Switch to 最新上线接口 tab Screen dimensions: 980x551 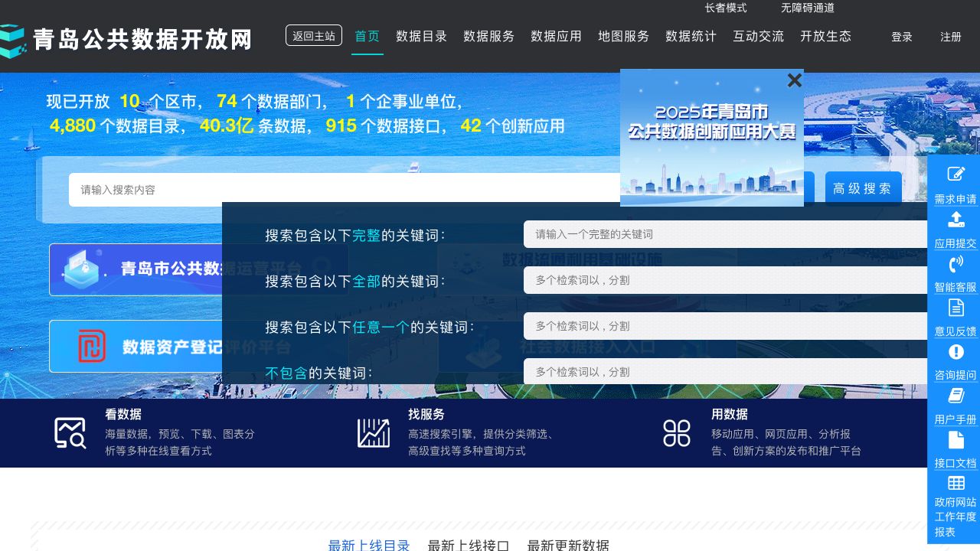469,546
